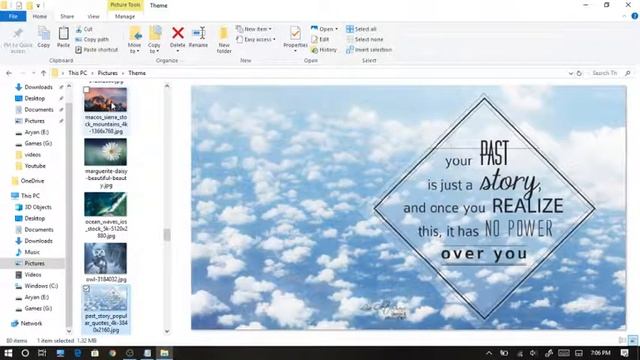
Task: Go up one folder level
Action: click(x=43, y=73)
